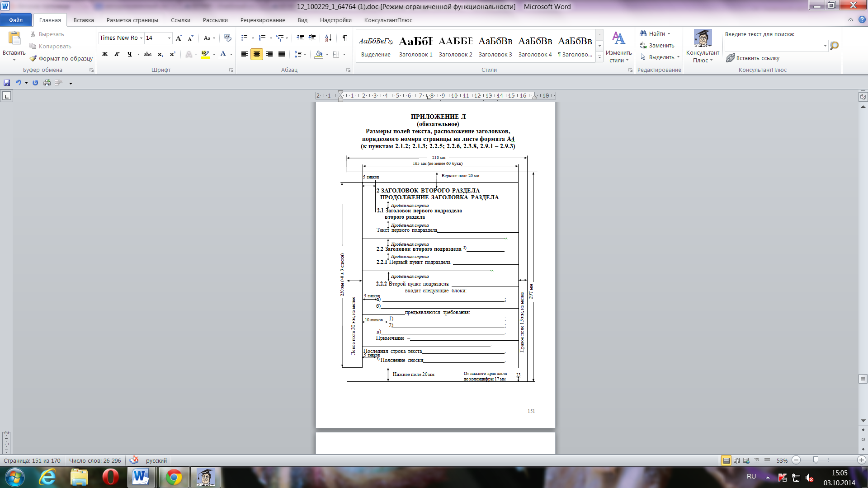Switch to Page Layout (Разметка страницы) tab
The image size is (868, 488).
[x=132, y=20]
